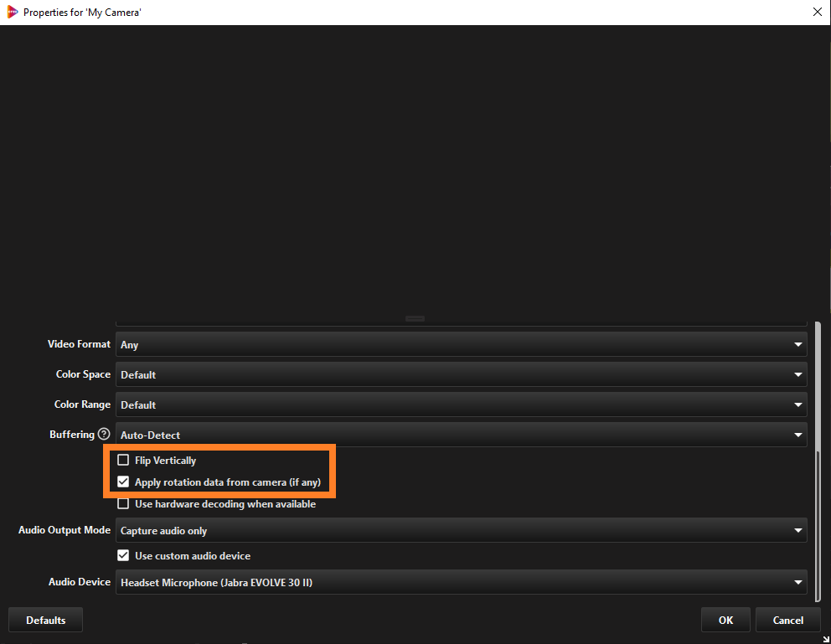Click the Defaults button
Screen dimensions: 831x644
click(45, 621)
